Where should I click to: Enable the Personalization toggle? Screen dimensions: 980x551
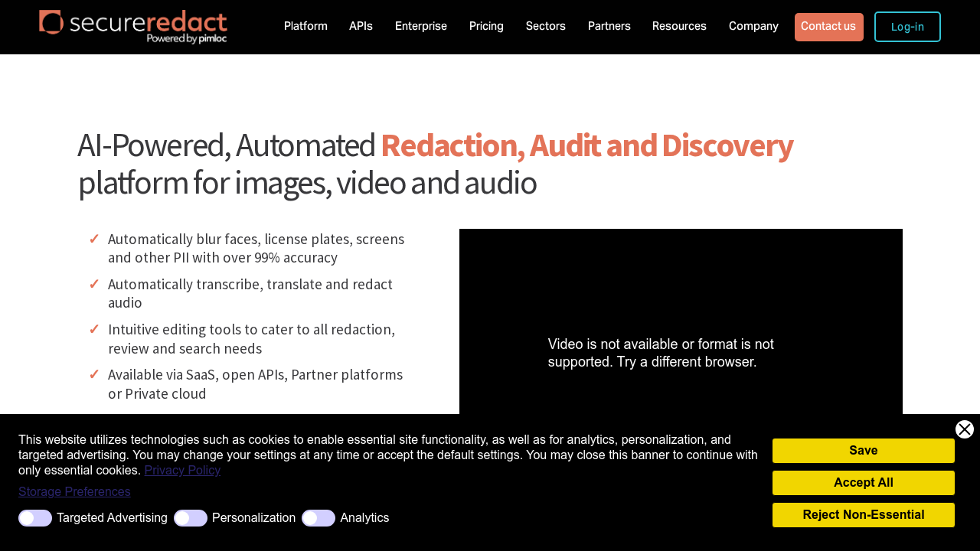191,517
